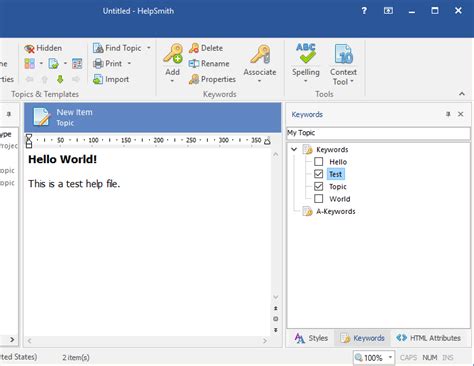
Task: Check the Hello keyword checkbox
Action: (319, 162)
